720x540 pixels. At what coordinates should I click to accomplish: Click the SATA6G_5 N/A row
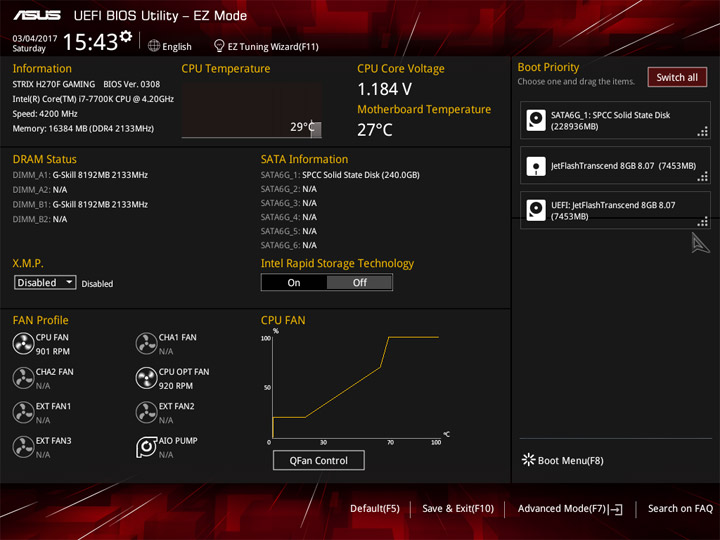click(289, 231)
